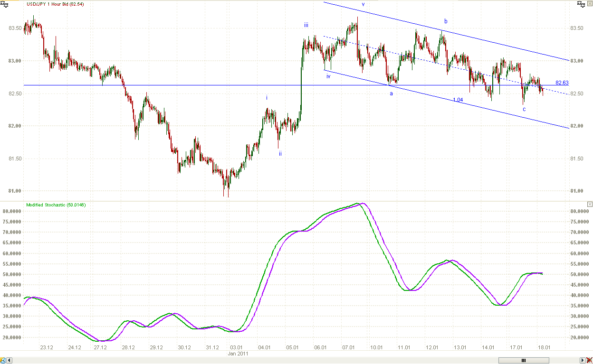
Task: Click the USD/JPY 1 Hour Bid chart title
Action: point(56,3)
